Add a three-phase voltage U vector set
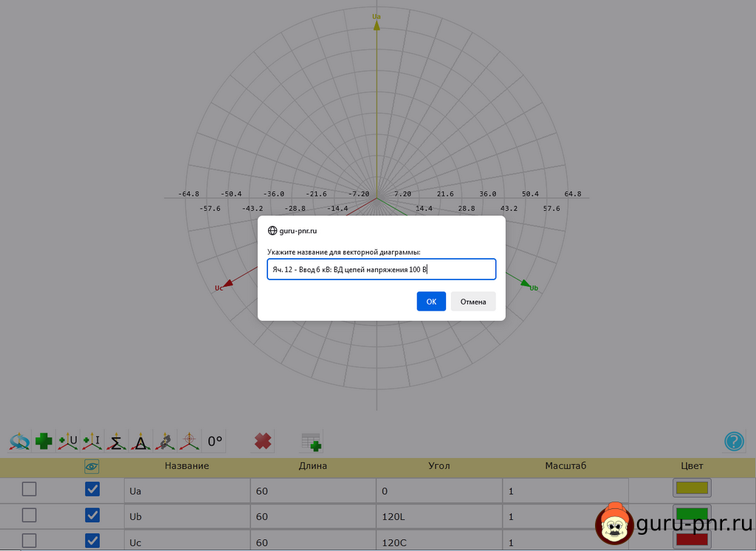The width and height of the screenshot is (756, 551). [x=68, y=441]
